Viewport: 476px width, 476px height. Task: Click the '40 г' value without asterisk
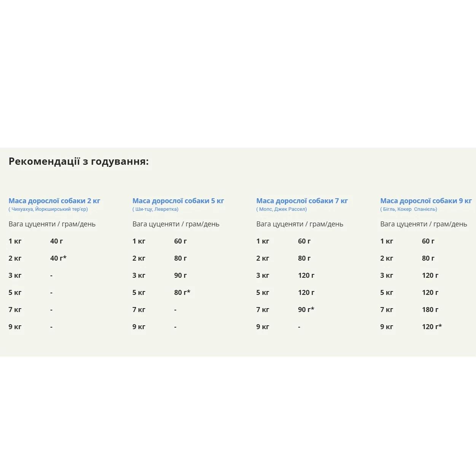[56, 241]
